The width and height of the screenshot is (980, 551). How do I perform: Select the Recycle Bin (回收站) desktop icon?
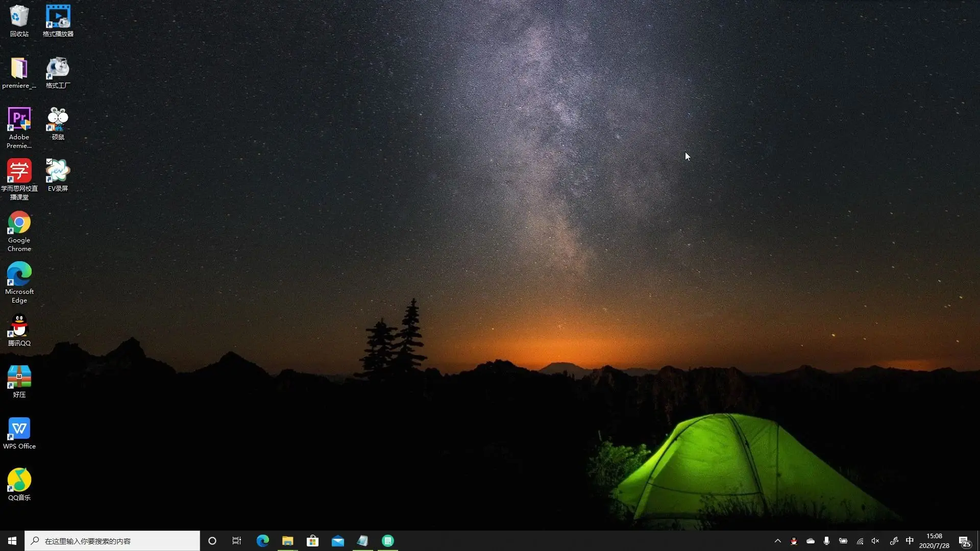tap(19, 21)
